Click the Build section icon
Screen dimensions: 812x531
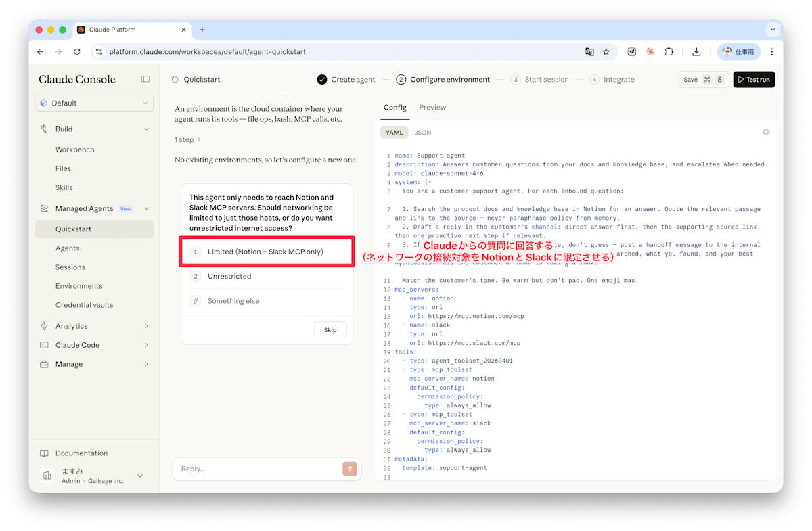(44, 129)
